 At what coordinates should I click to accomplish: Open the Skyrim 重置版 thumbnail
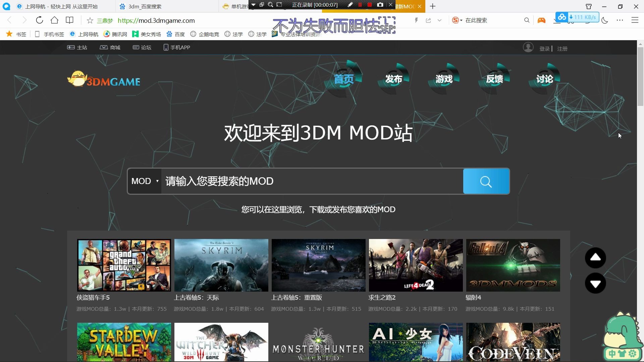[x=319, y=265]
